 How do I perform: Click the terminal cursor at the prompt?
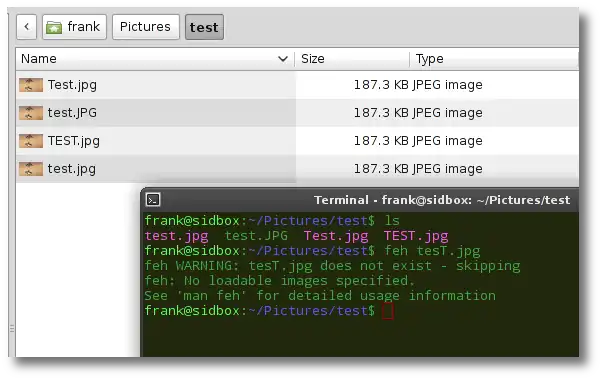[x=388, y=311]
